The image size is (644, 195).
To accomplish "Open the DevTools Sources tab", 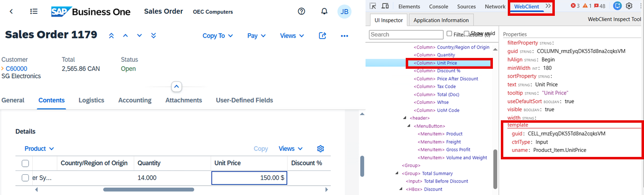I will (x=467, y=6).
